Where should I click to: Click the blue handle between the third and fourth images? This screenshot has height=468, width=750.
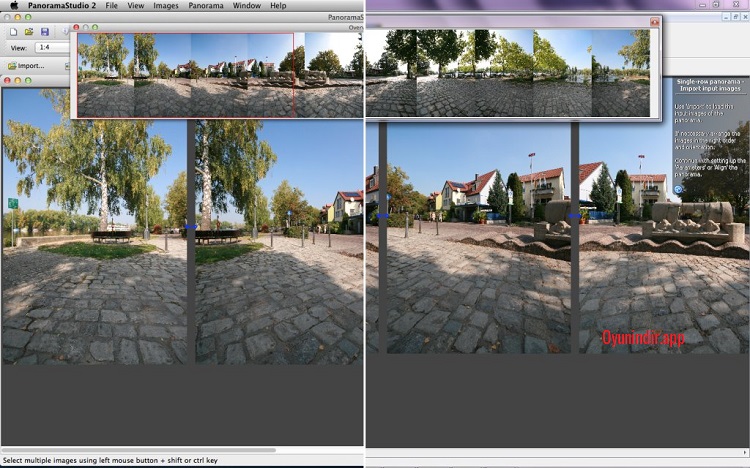(x=574, y=216)
